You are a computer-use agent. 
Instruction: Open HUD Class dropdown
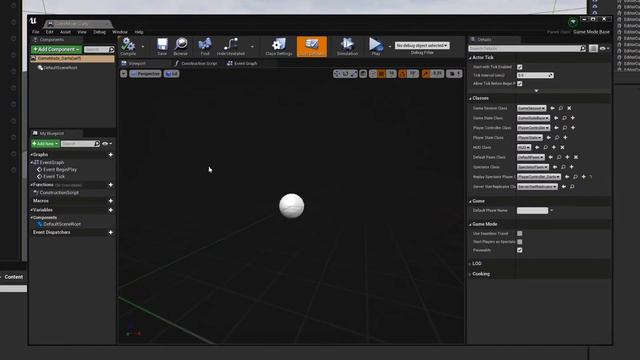point(524,147)
